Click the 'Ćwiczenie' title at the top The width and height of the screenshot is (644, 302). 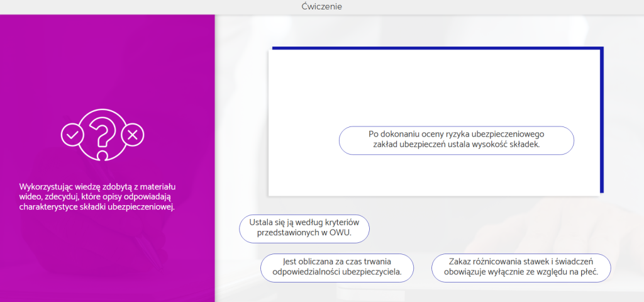(x=322, y=7)
